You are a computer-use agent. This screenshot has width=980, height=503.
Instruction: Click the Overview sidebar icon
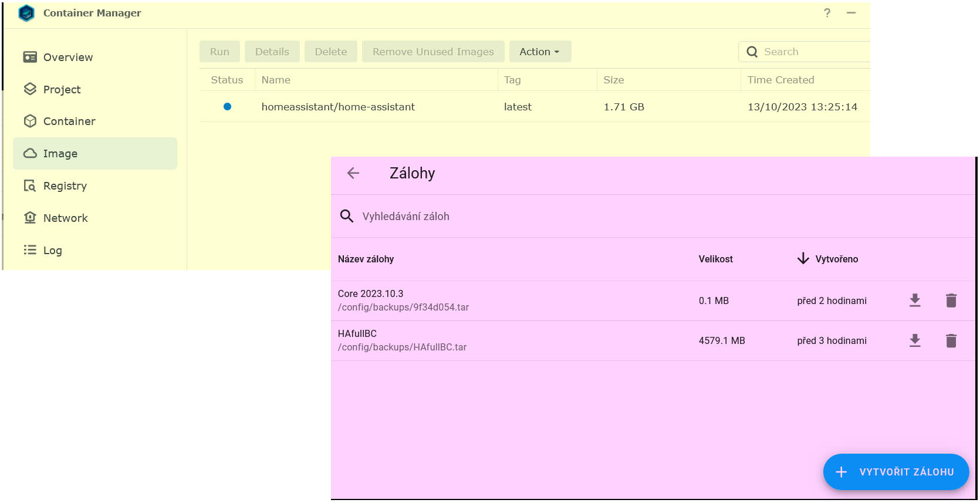click(x=30, y=57)
